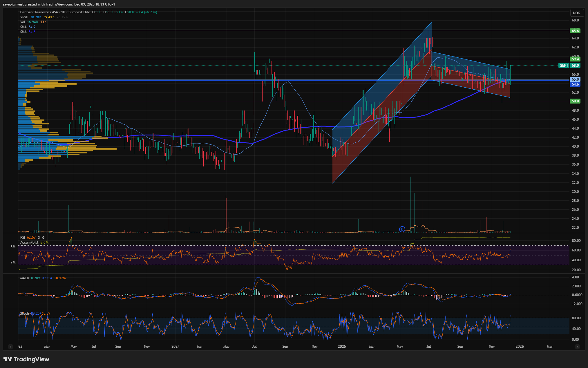Toggle auto scale with the A button
The image size is (588, 368).
click(577, 347)
